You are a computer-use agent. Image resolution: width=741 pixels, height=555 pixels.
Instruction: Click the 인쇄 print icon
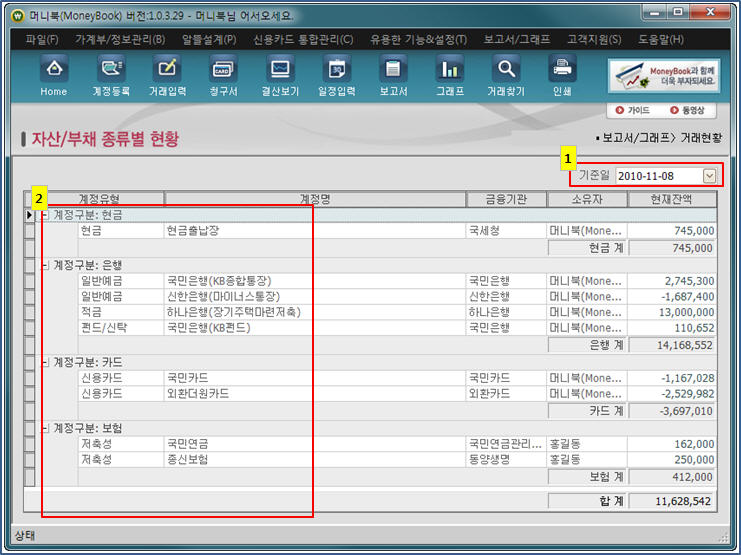pyautogui.click(x=562, y=76)
